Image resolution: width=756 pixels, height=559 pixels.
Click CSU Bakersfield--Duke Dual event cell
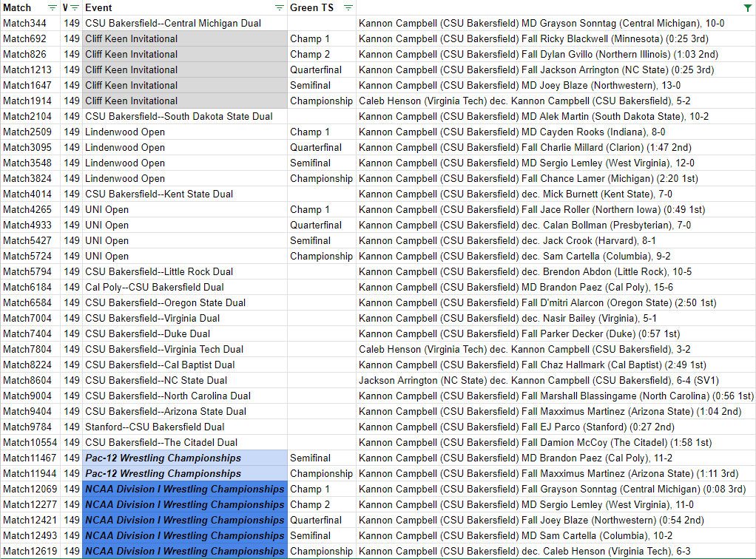tap(185, 333)
